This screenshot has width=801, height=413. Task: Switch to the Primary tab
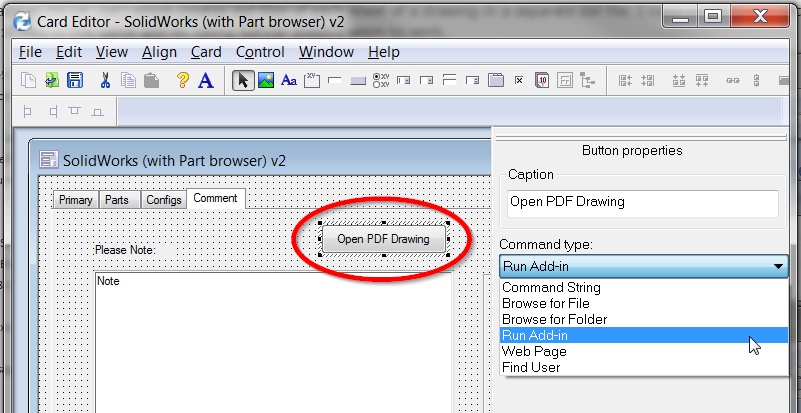(x=76, y=200)
